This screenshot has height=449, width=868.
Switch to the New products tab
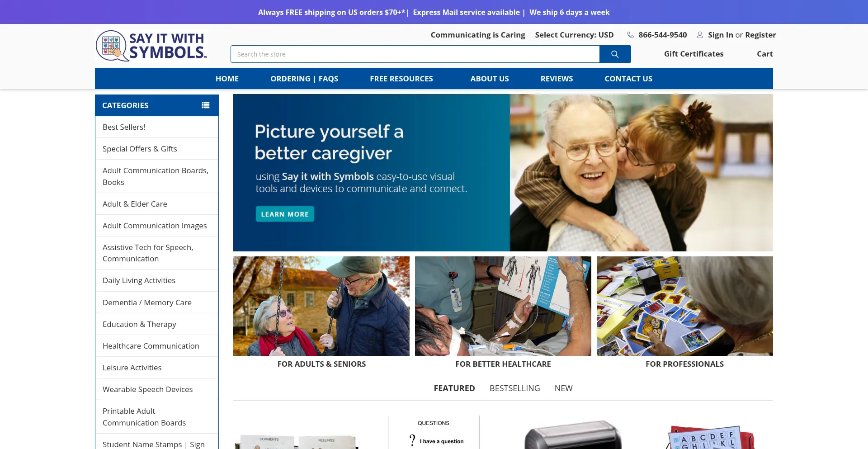(x=563, y=388)
